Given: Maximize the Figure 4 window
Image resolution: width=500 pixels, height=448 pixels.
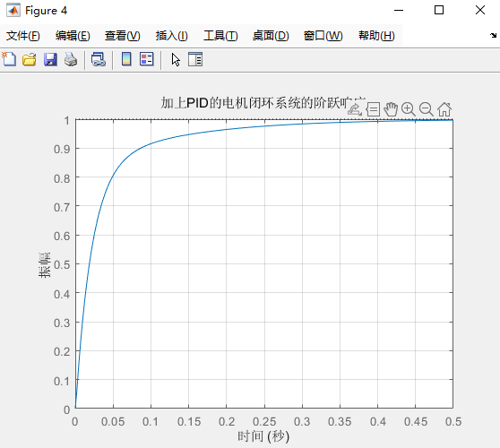Looking at the screenshot, I should point(439,10).
